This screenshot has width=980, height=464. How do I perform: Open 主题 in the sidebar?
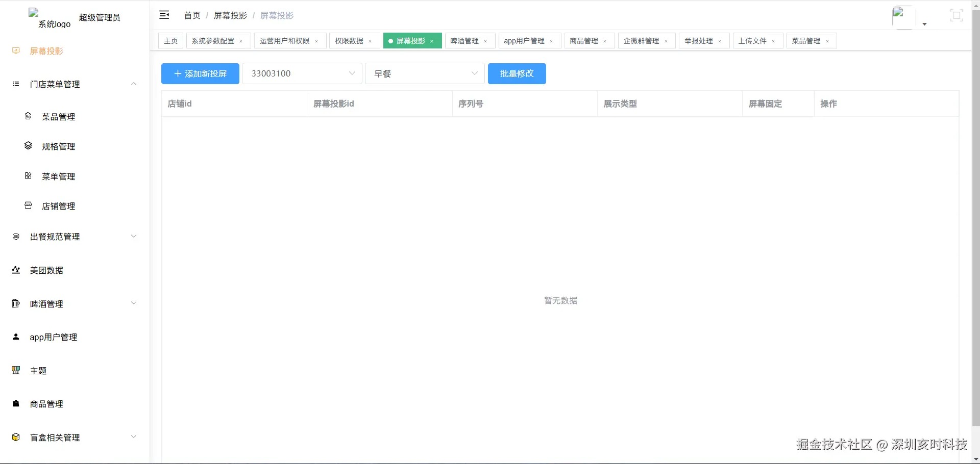(x=75, y=371)
